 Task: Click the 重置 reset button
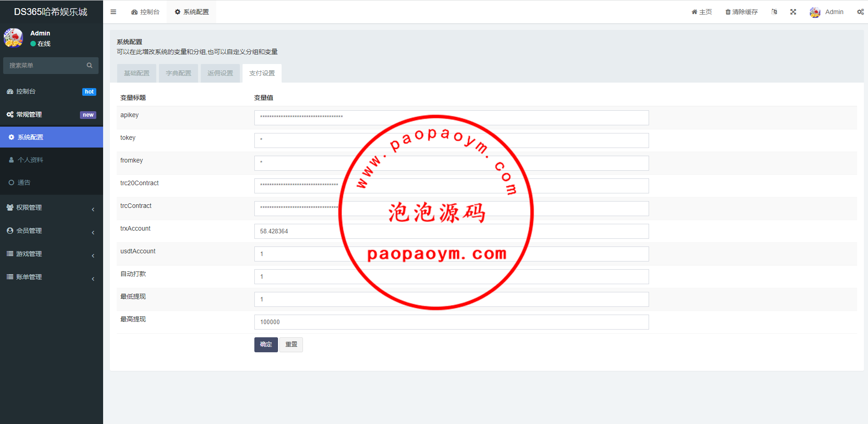tap(291, 345)
